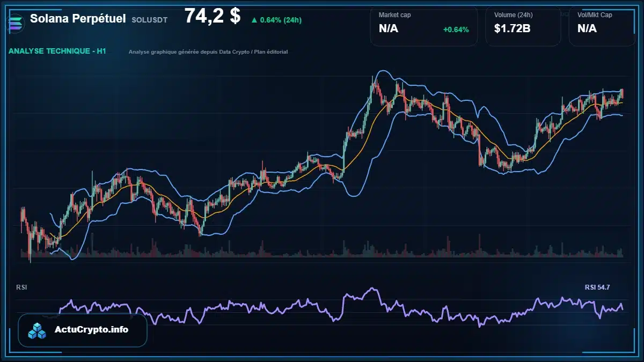Click the +0.64% market cap change
Viewport: 644px width, 362px height.
coord(456,29)
